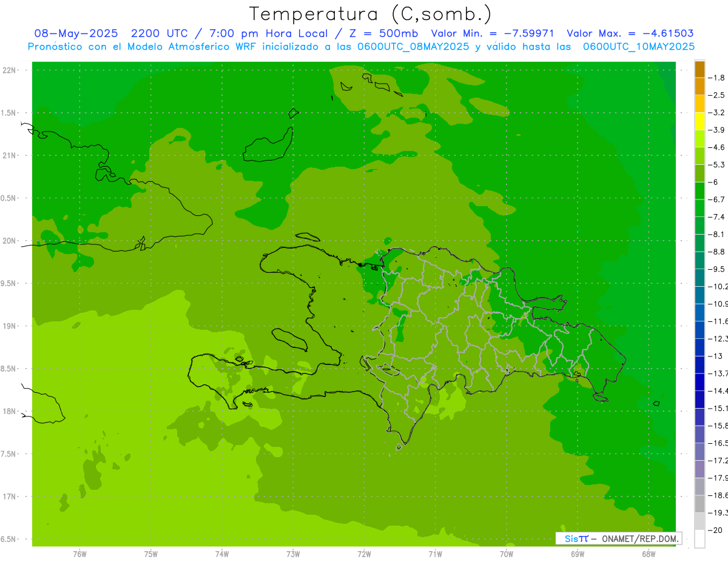Click the '19N' latitude label

[10, 326]
